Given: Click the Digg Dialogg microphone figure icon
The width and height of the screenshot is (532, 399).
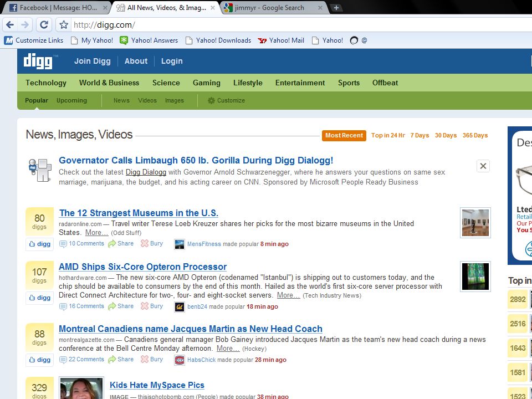Looking at the screenshot, I should tap(40, 170).
